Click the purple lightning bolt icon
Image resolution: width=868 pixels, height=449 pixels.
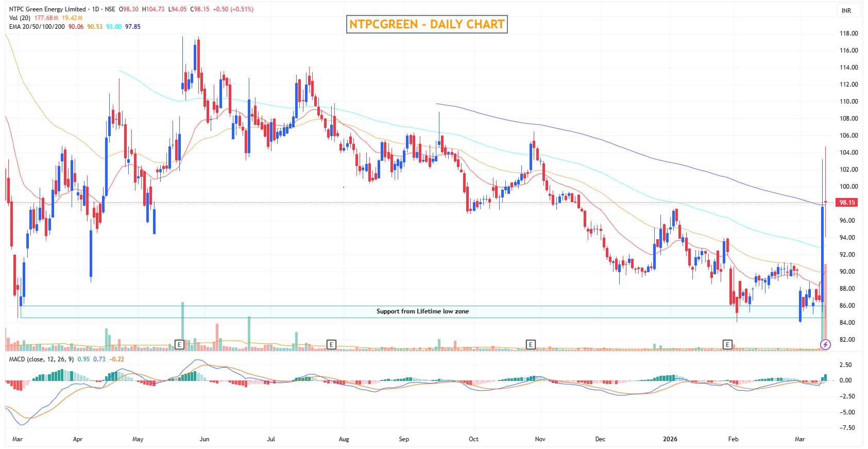[x=826, y=344]
